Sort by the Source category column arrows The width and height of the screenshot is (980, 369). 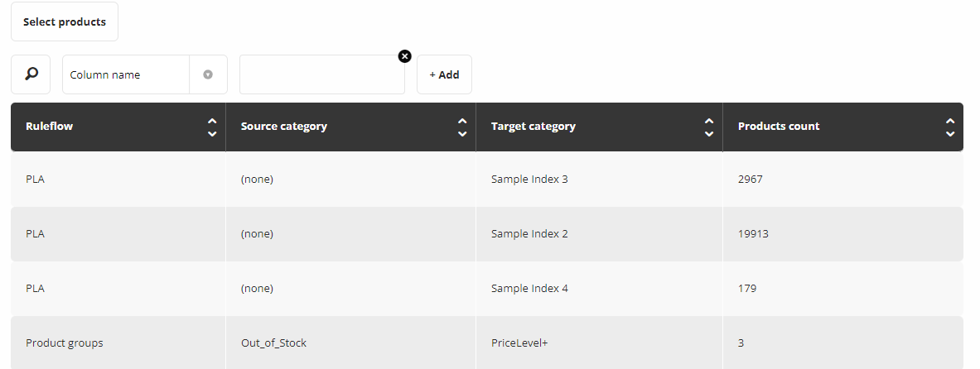click(x=462, y=127)
